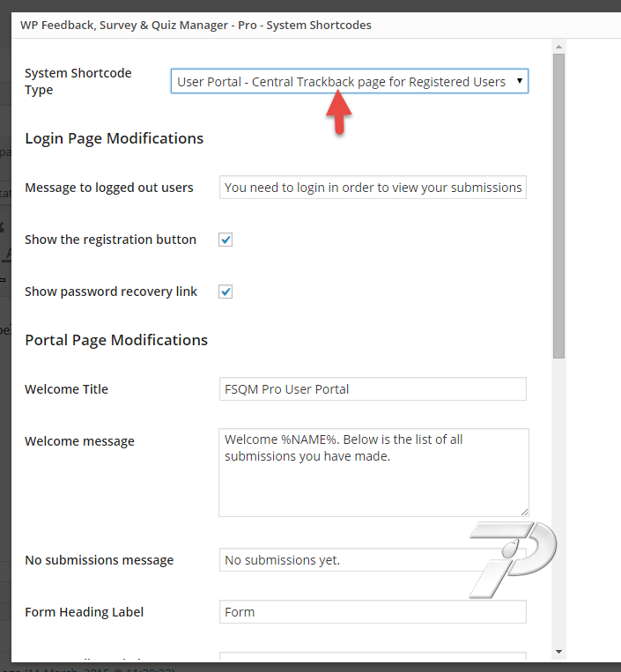Screen dimensions: 621x672
Task: Click the Show password recovery link label
Action: click(x=111, y=292)
